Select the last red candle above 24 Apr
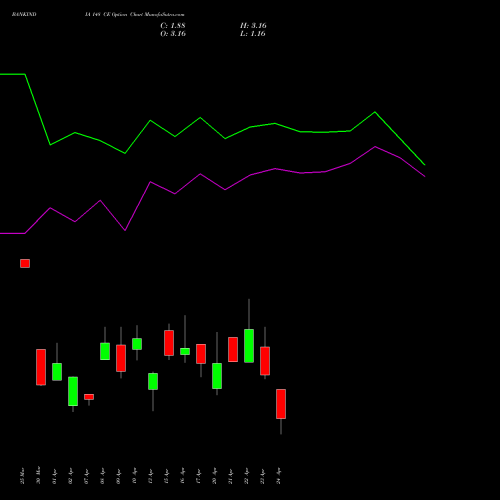Viewport: 500px width, 500px height. [281, 404]
